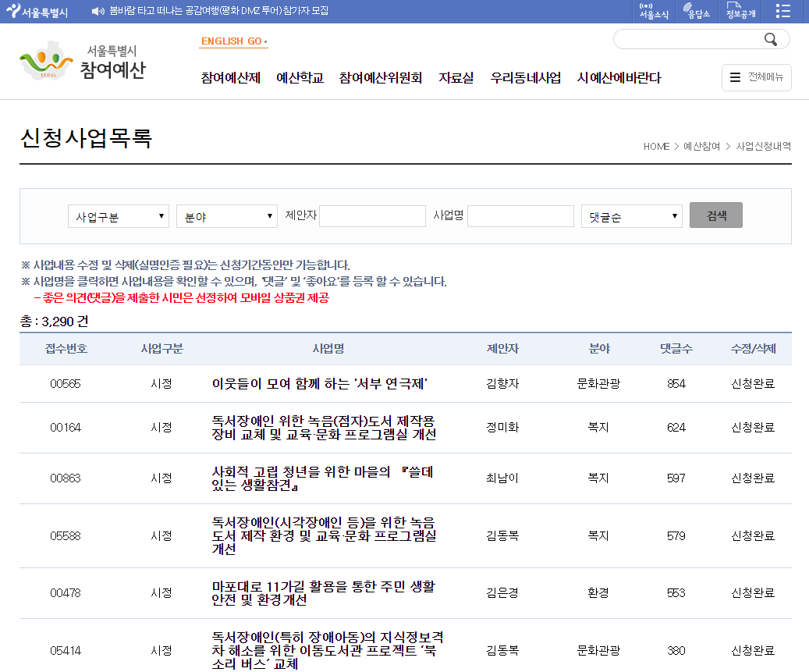Screen dimensions: 809x672
Task: Click the ENGLISH GO link
Action: point(233,41)
